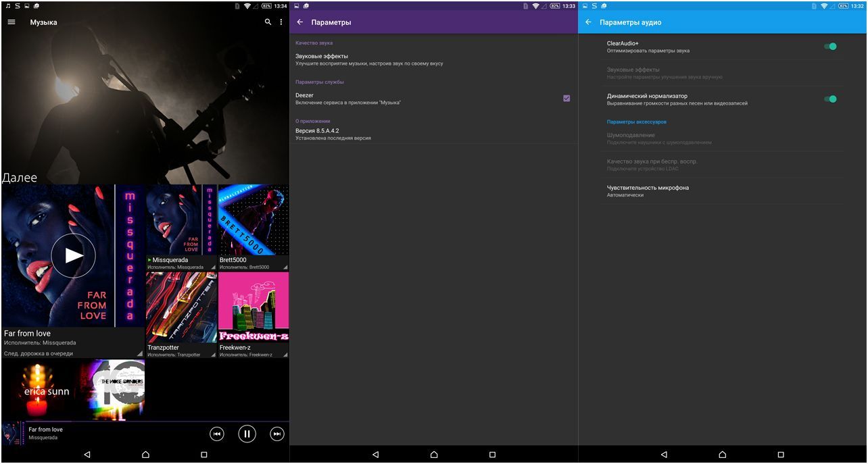Skip to the next track
868x464 pixels.
(x=277, y=434)
